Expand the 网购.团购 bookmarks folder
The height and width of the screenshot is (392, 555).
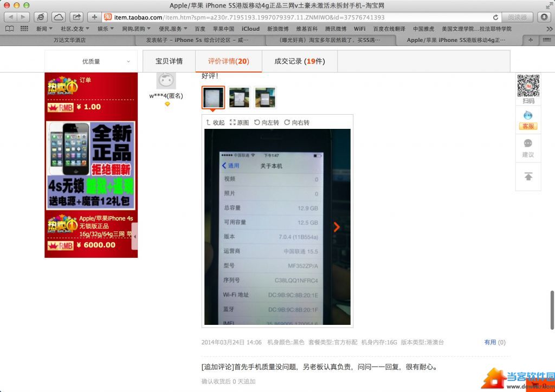click(136, 29)
